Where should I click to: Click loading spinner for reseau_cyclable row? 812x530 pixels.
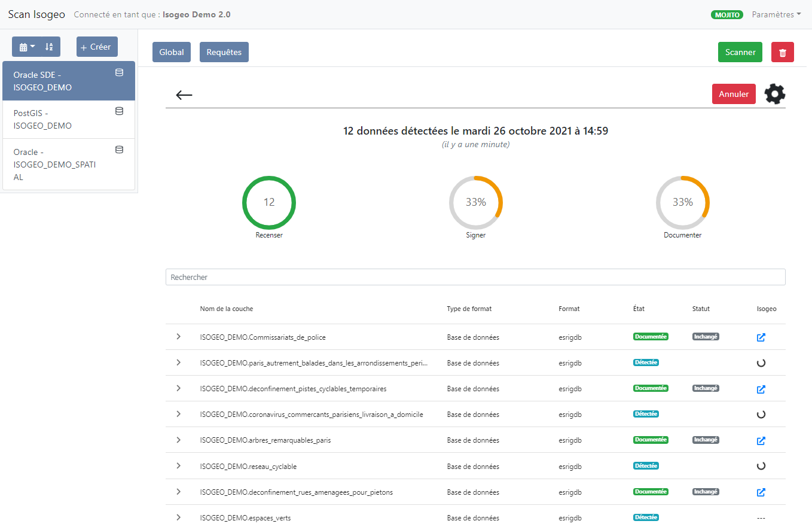761,465
